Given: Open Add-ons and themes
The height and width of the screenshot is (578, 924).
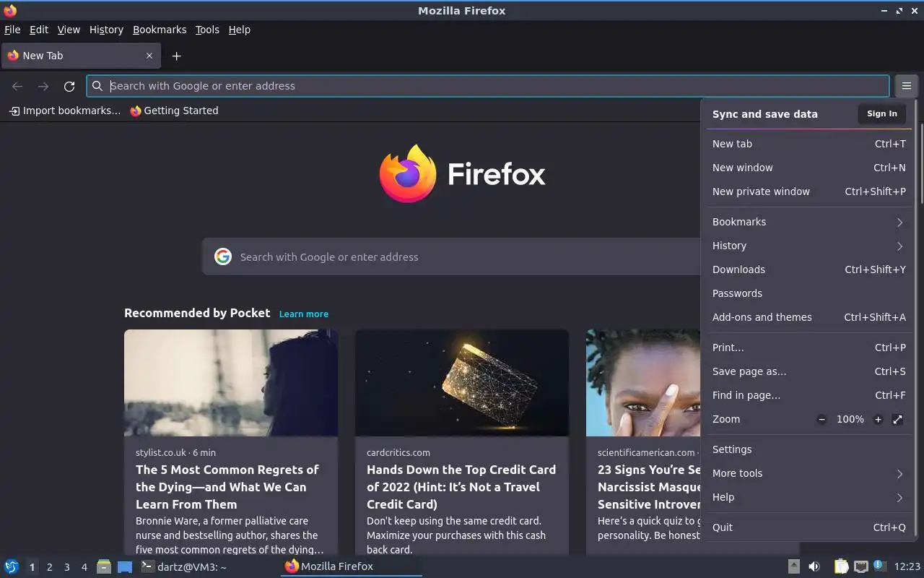Looking at the screenshot, I should (x=808, y=317).
